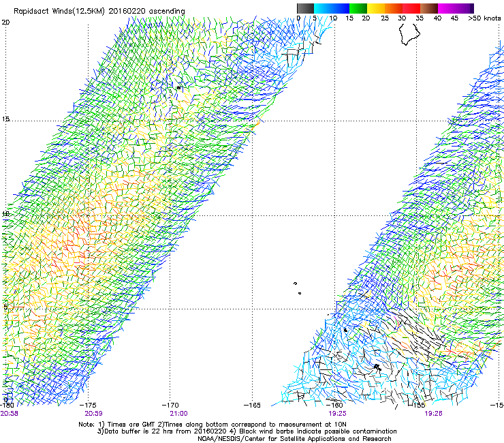Click the longitude label -165
This screenshot has width=504, height=443.
252,405
